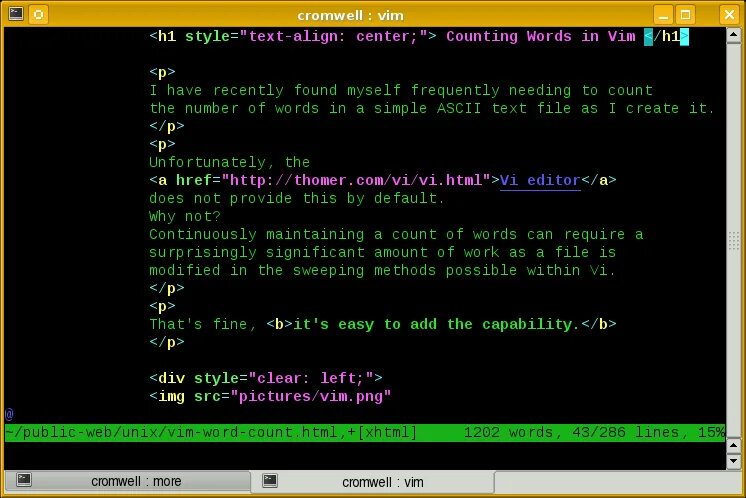Click the '@' marker at left margin
Image resolution: width=746 pixels, height=498 pixels.
(x=9, y=414)
